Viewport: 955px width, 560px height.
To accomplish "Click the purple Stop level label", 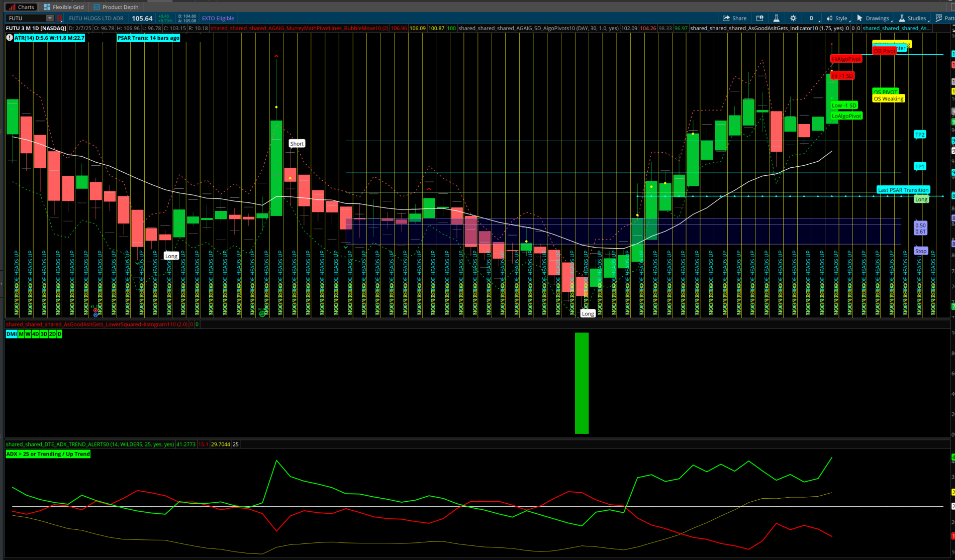I will pyautogui.click(x=920, y=251).
